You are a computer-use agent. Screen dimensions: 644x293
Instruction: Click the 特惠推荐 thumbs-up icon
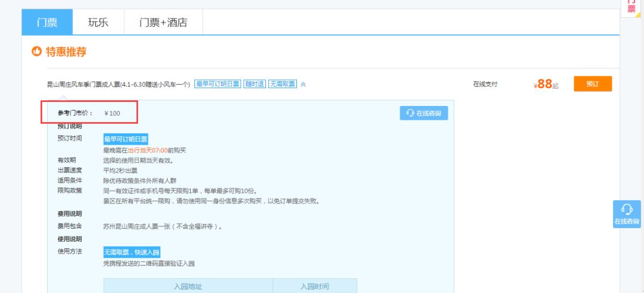pyautogui.click(x=36, y=52)
